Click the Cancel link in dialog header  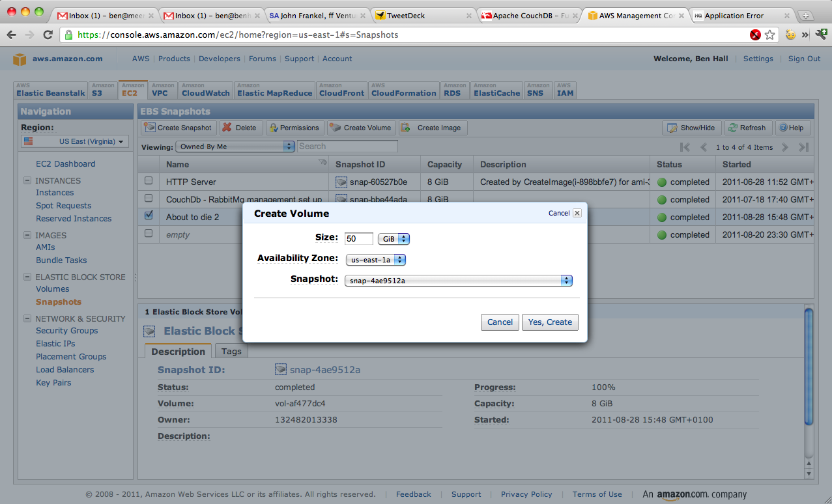tap(559, 213)
